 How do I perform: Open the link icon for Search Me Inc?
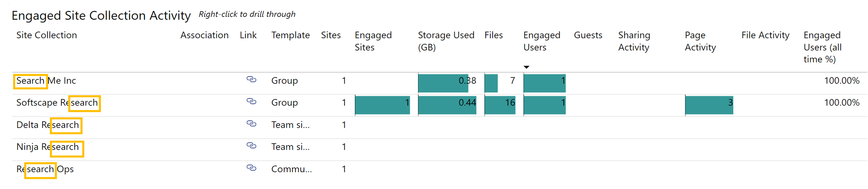click(x=251, y=80)
